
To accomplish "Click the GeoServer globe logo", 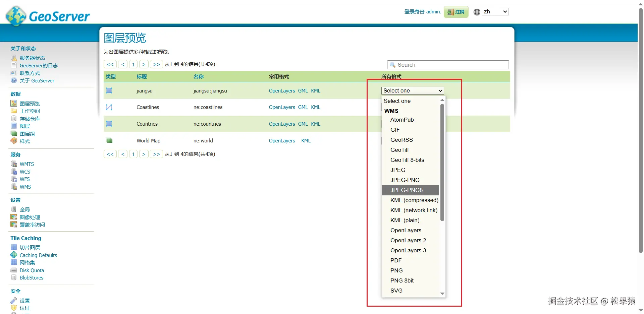I will [x=16, y=16].
